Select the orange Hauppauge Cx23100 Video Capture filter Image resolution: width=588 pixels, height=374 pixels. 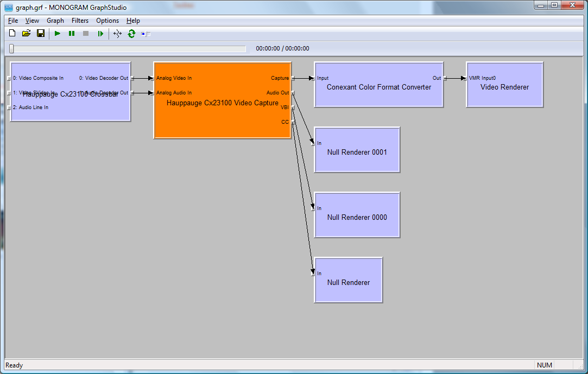[223, 100]
